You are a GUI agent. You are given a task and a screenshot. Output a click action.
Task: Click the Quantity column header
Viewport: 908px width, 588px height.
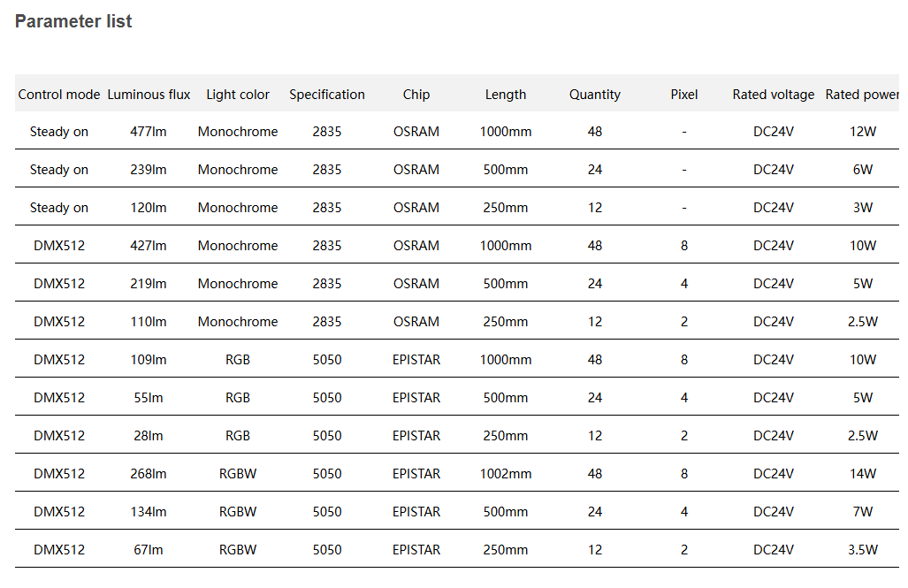click(x=595, y=95)
